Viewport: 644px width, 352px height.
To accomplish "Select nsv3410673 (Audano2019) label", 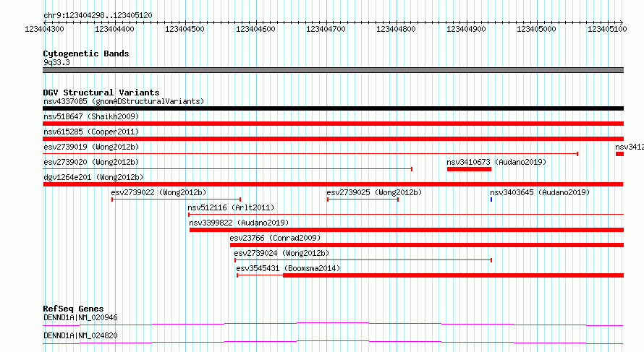I will pyautogui.click(x=496, y=162).
